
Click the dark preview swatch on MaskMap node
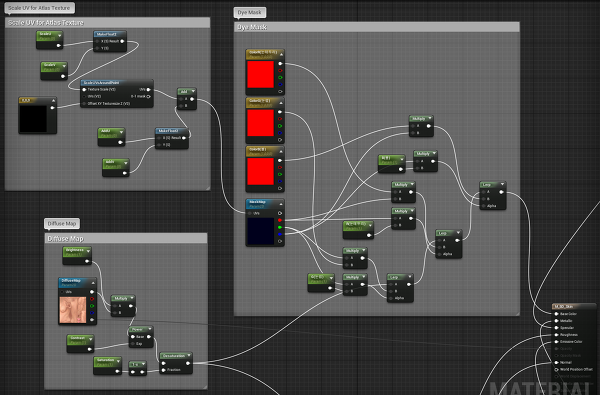(x=261, y=231)
